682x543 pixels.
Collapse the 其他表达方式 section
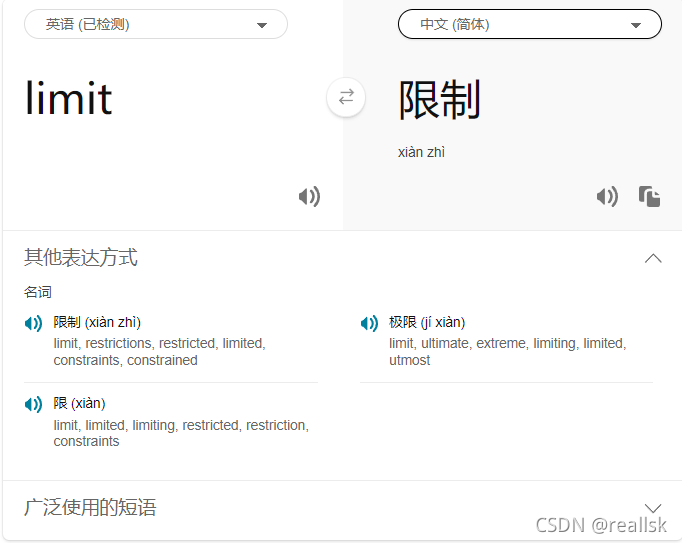point(653,258)
